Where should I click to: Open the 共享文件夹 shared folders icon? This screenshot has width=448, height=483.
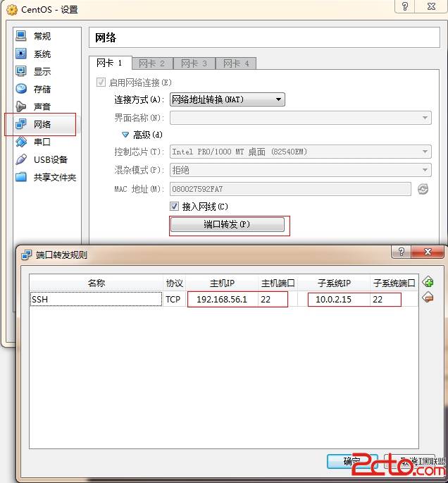pos(20,177)
